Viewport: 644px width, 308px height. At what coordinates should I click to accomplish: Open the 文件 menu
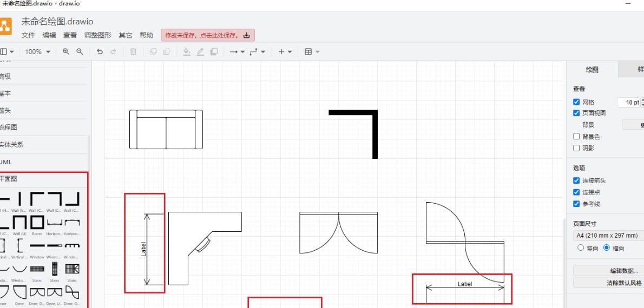pos(28,35)
